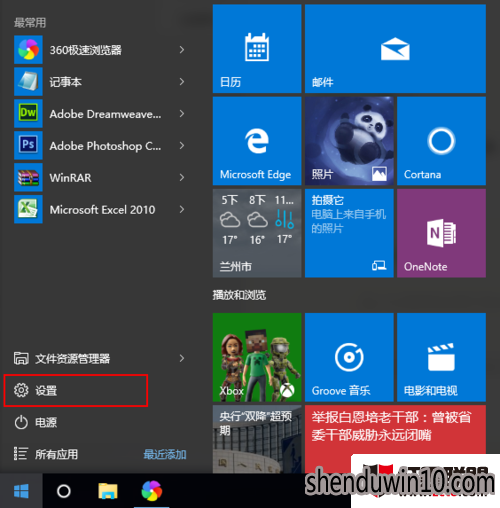Open the Xbox tile
The image size is (500, 508).
click(257, 357)
